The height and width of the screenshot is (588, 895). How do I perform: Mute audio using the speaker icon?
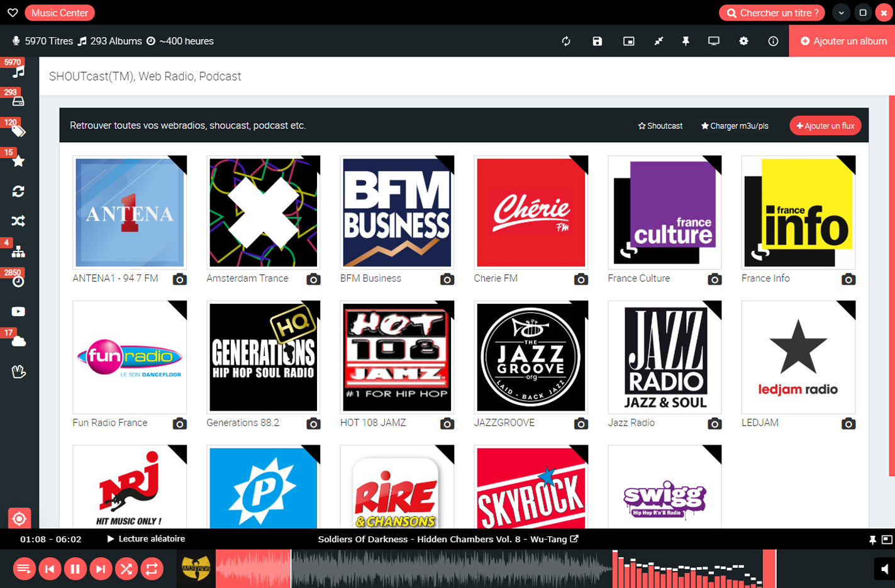point(884,569)
